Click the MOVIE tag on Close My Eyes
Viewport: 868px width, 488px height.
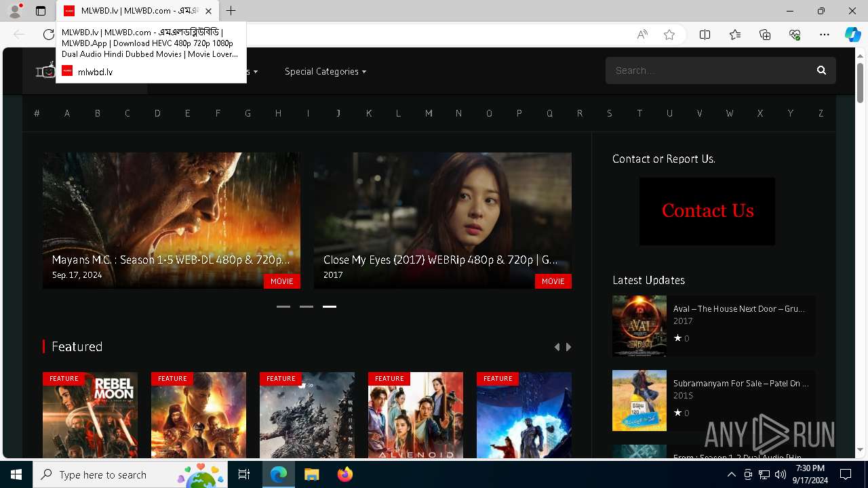[553, 281]
